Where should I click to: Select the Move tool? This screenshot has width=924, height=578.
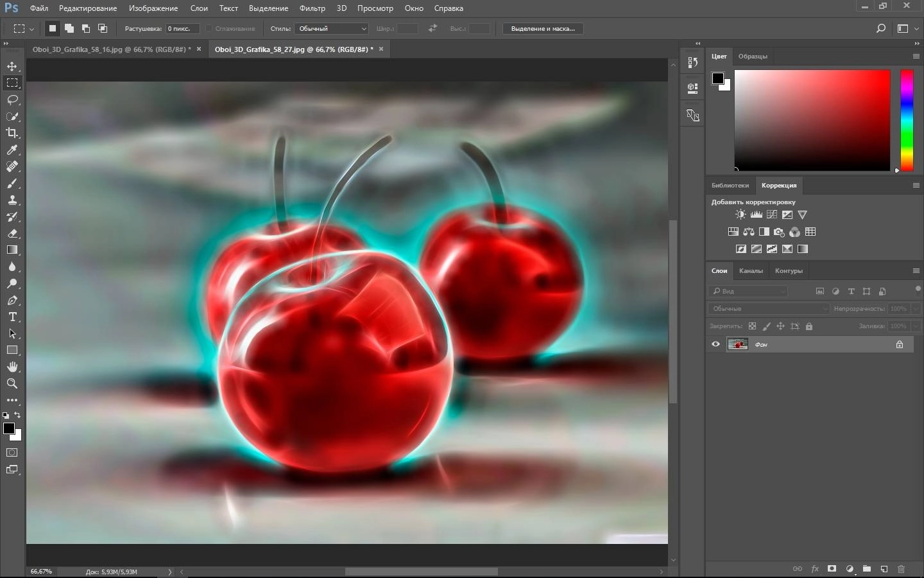pos(12,66)
